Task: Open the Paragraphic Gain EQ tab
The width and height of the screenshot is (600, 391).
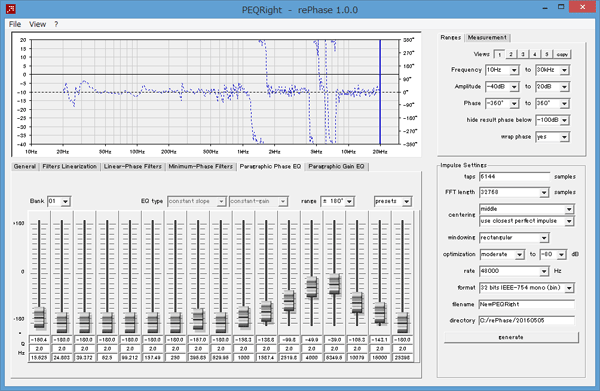Action: coord(336,166)
